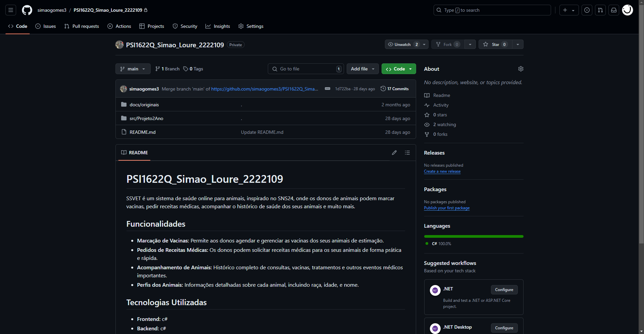Open the README outline list icon
The width and height of the screenshot is (644, 334).
(x=407, y=153)
